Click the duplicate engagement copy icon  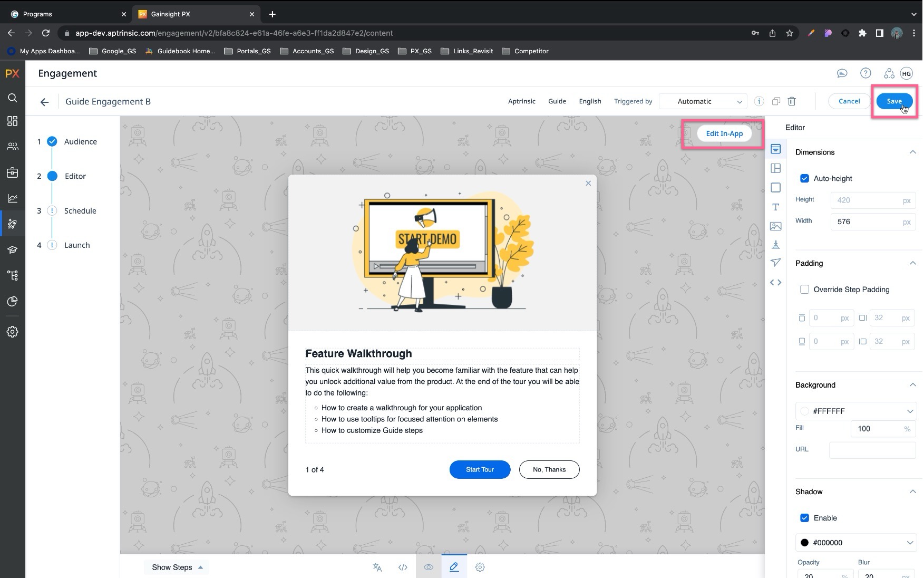point(776,101)
